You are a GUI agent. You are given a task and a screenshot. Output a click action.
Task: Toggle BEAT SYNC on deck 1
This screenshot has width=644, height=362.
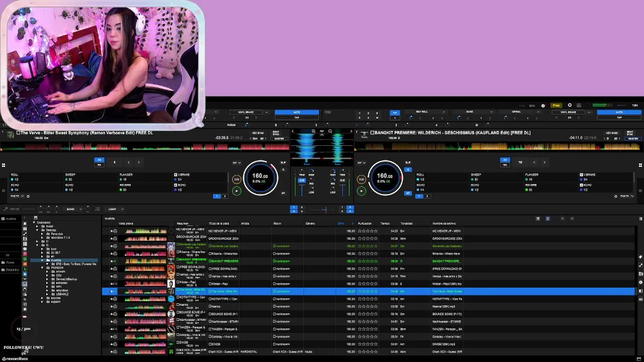click(x=276, y=133)
